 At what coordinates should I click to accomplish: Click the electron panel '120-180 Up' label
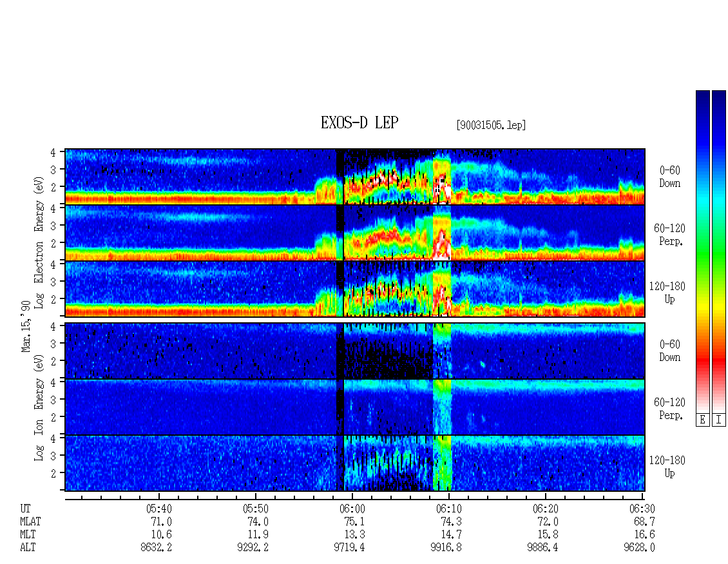667,293
